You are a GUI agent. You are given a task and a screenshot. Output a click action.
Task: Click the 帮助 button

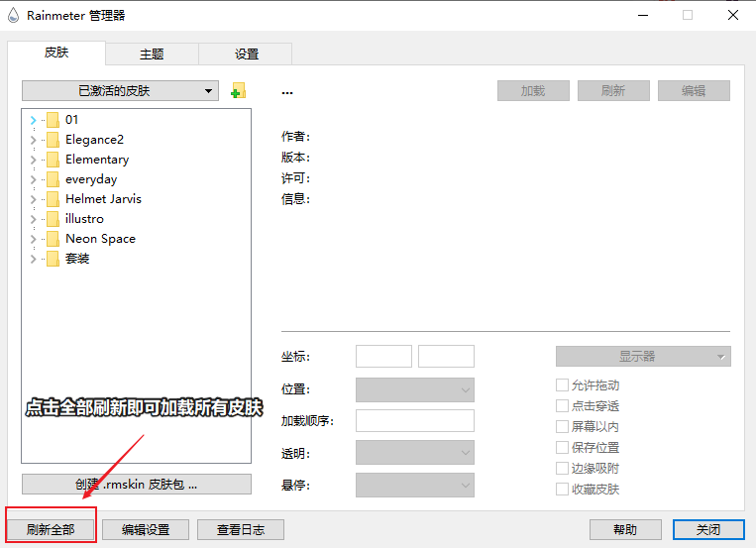pos(625,530)
